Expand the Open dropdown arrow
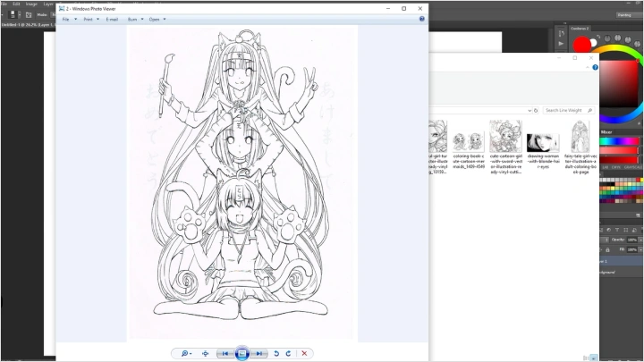Viewport: 644px width, 362px height. point(165,20)
